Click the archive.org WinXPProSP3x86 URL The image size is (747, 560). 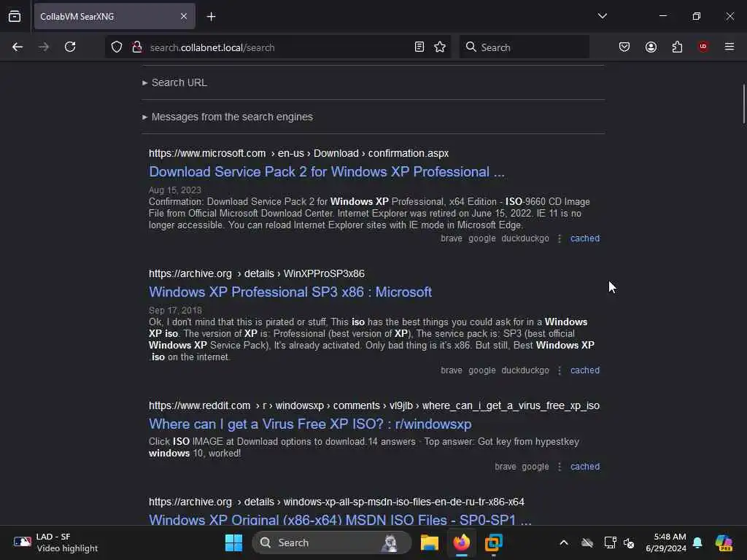(257, 273)
